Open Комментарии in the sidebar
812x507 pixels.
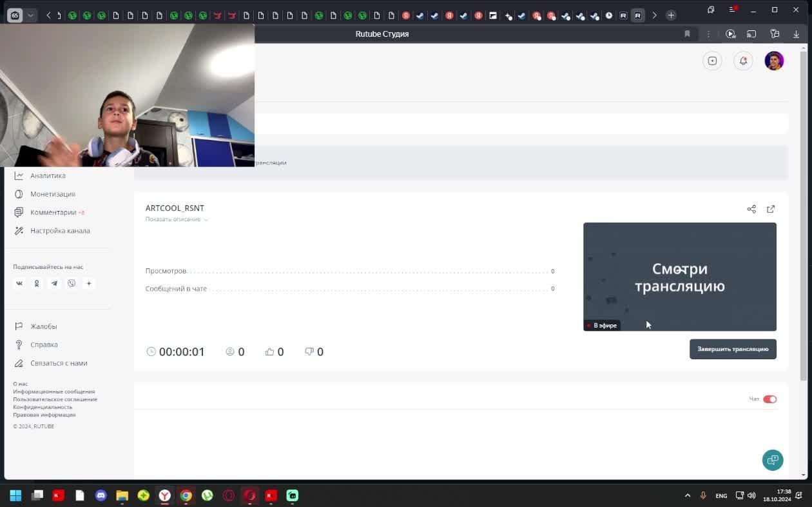point(53,212)
